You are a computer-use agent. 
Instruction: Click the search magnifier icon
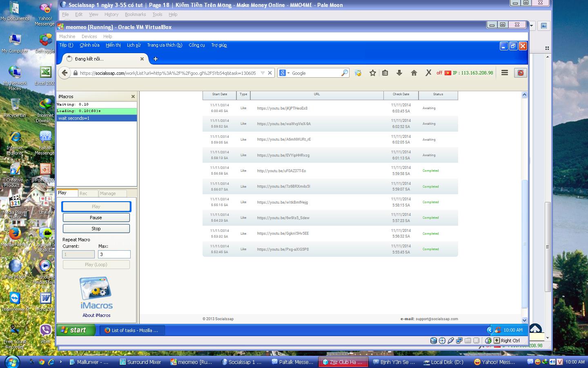click(x=345, y=73)
